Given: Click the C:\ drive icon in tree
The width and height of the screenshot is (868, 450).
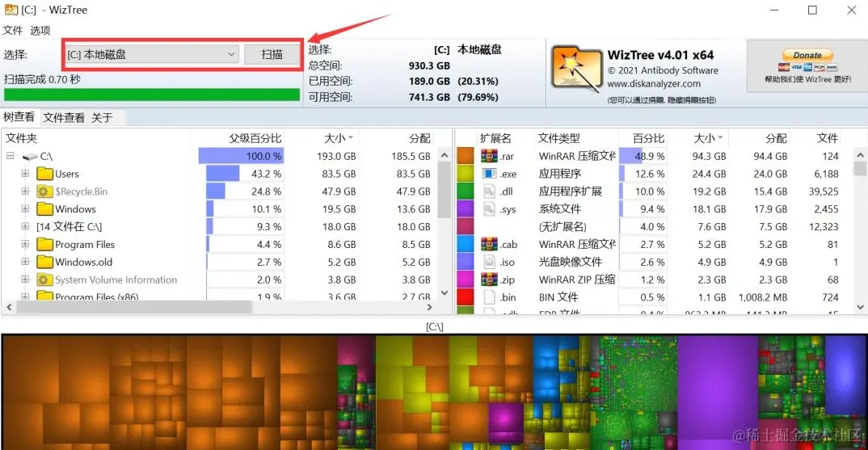Looking at the screenshot, I should coord(30,157).
